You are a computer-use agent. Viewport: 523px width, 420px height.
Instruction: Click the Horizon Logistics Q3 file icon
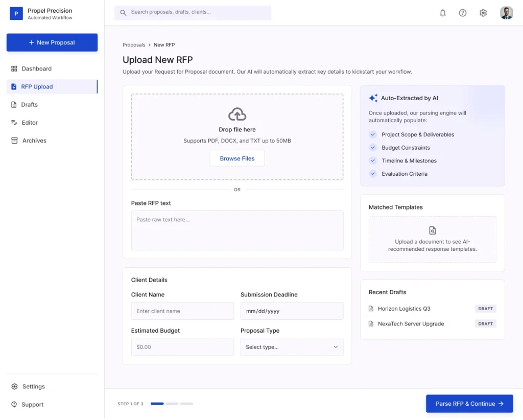pyautogui.click(x=371, y=309)
